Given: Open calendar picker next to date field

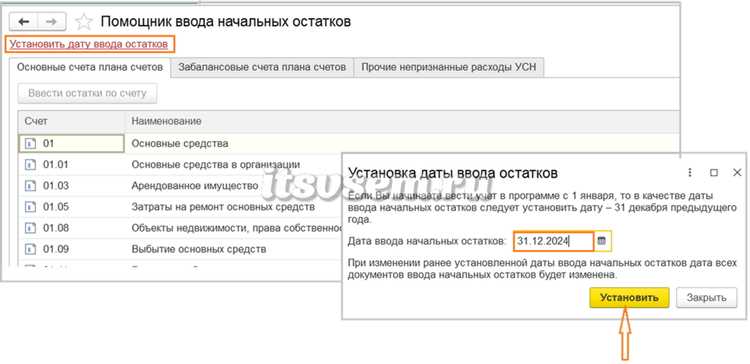Looking at the screenshot, I should click(602, 241).
